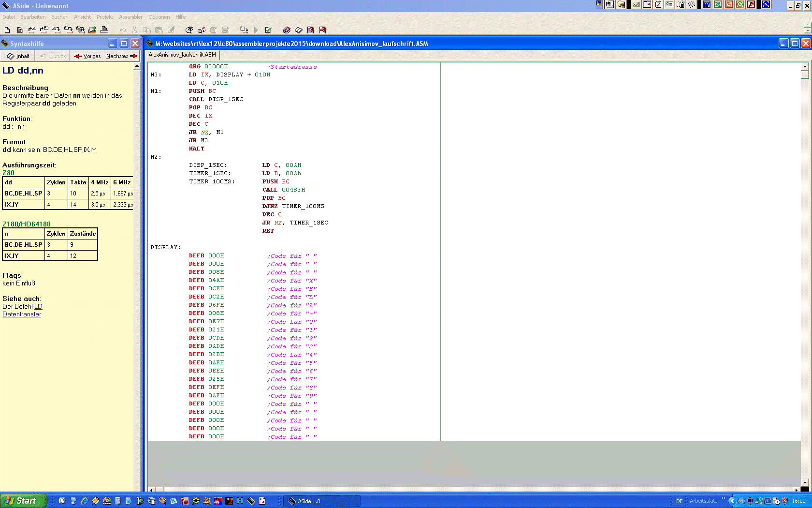Open the Hilfe menu
The width and height of the screenshot is (812, 508).
coord(181,17)
